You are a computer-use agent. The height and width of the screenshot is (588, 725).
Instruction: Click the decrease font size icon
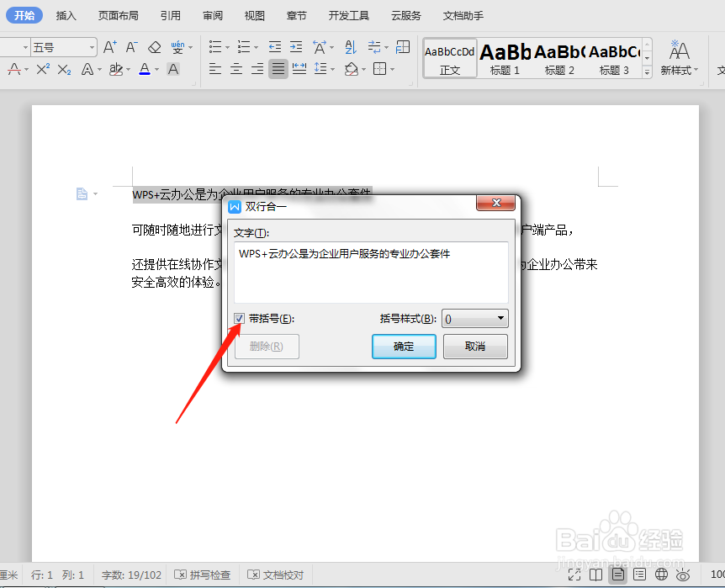point(132,47)
